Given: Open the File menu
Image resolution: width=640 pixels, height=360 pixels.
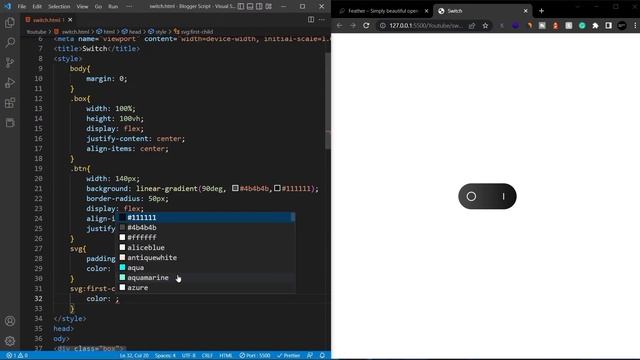Looking at the screenshot, I should click(22, 6).
